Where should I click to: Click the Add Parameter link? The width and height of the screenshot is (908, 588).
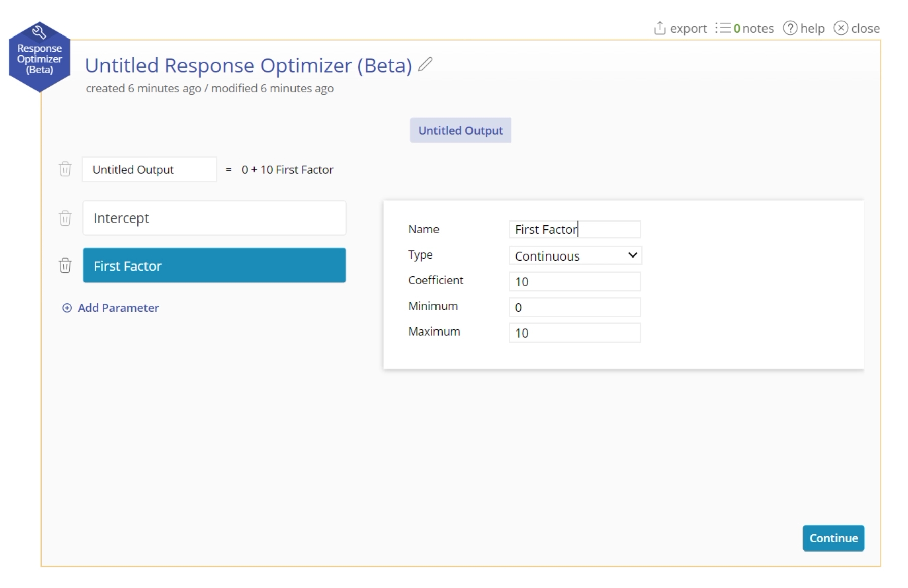[118, 308]
